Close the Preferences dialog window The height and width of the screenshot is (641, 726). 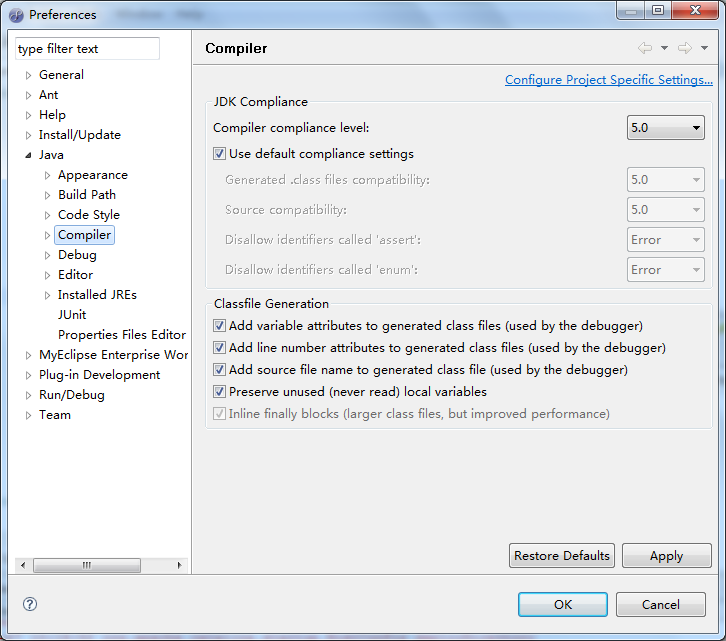pyautogui.click(x=695, y=10)
